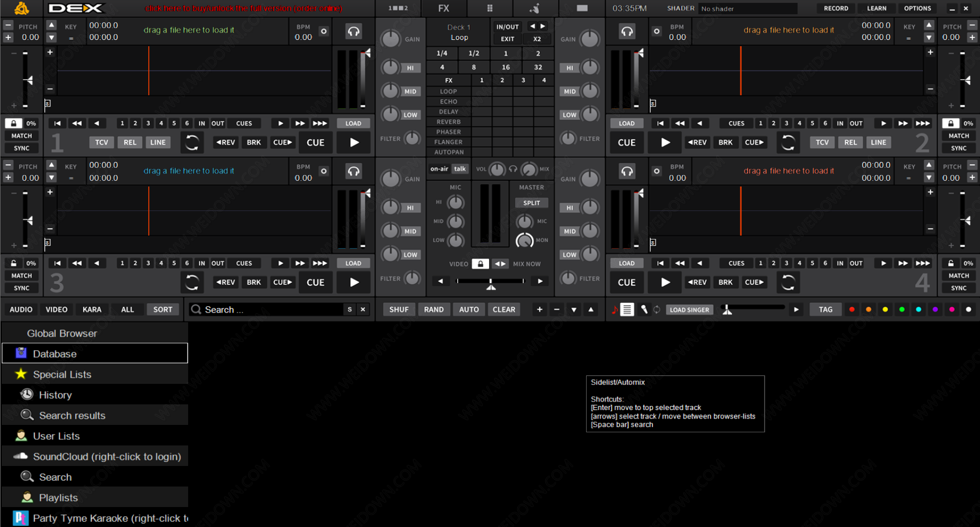980x527 pixels.
Task: Expand Special Lists in browser tree
Action: click(95, 374)
